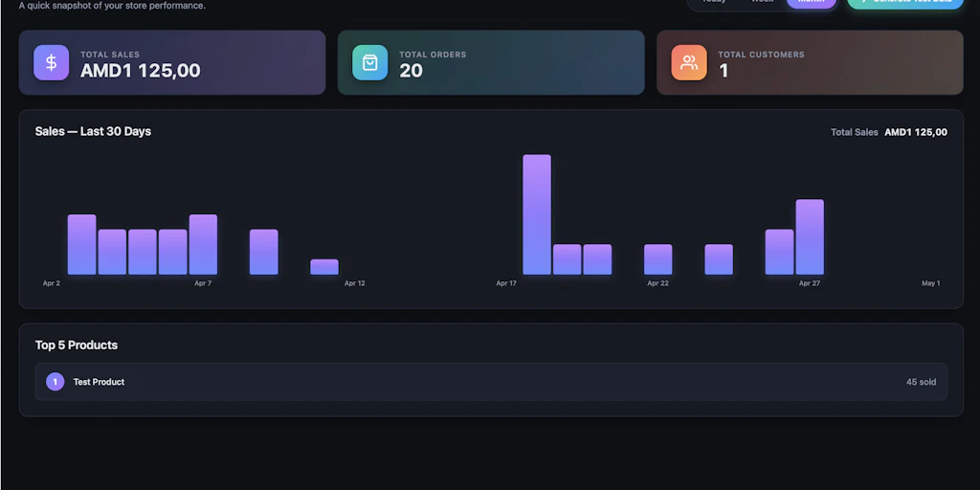The width and height of the screenshot is (980, 490).
Task: Click the 20 value in Total Orders card
Action: [412, 71]
